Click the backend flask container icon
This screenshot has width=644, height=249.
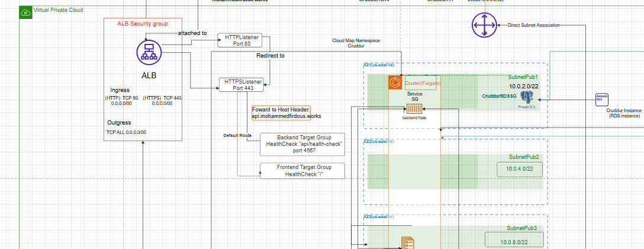click(414, 108)
